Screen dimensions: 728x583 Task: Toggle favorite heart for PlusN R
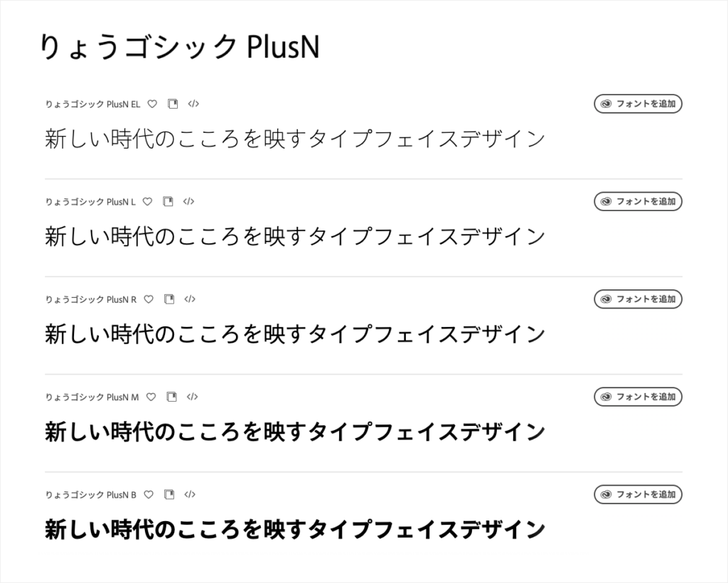point(148,299)
